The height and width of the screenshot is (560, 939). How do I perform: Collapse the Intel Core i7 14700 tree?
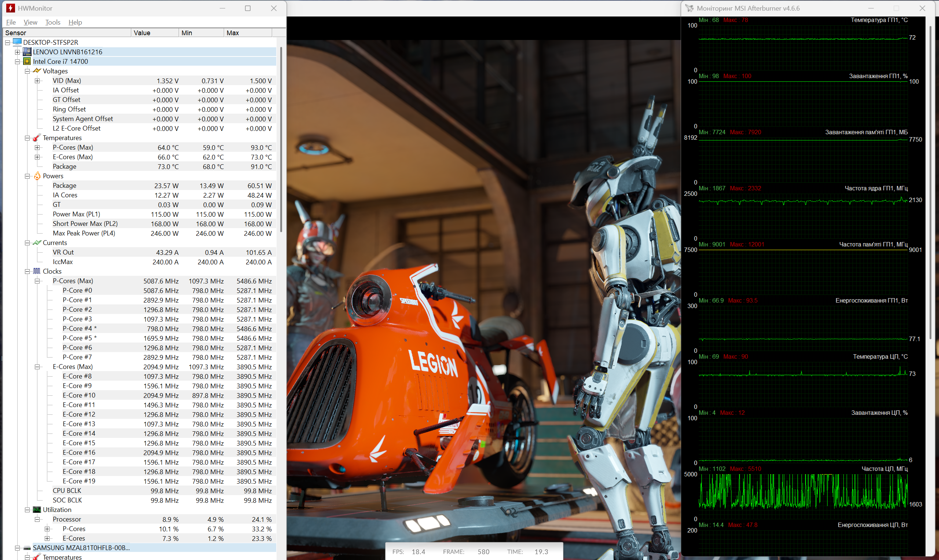[x=17, y=62]
